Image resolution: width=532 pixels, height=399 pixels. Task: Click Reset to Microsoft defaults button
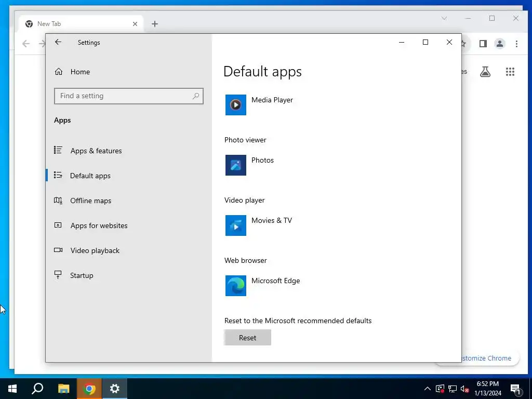[x=248, y=338]
